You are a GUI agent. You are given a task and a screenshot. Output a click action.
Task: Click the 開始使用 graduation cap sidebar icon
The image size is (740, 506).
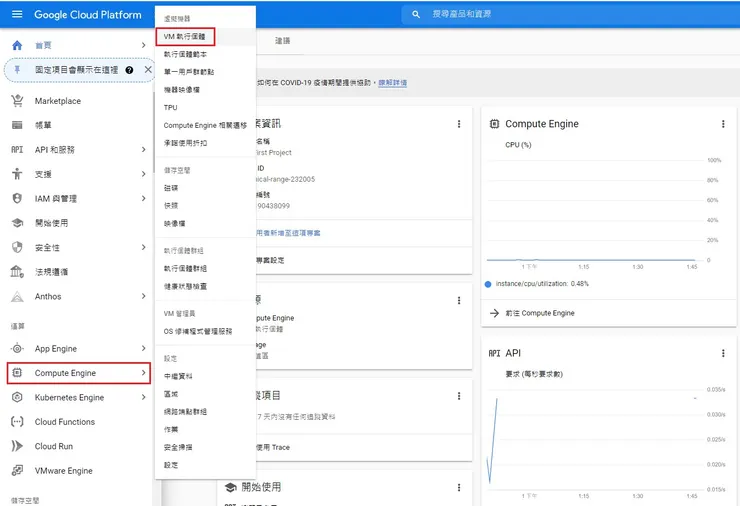[17, 223]
